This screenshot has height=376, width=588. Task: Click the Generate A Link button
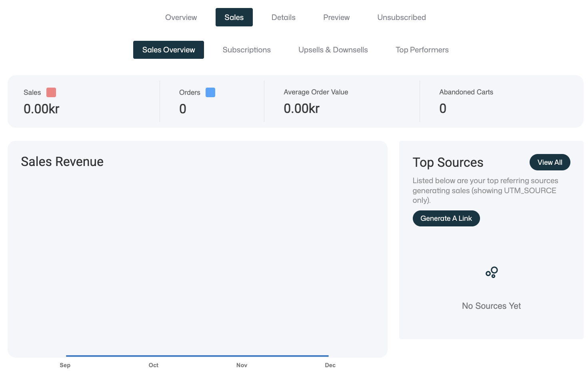446,218
